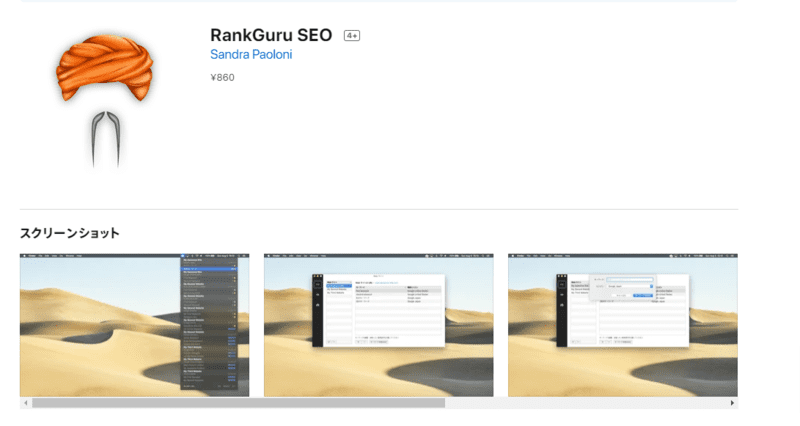
Task: Click the スクリーンショット heading
Action: coord(69,233)
